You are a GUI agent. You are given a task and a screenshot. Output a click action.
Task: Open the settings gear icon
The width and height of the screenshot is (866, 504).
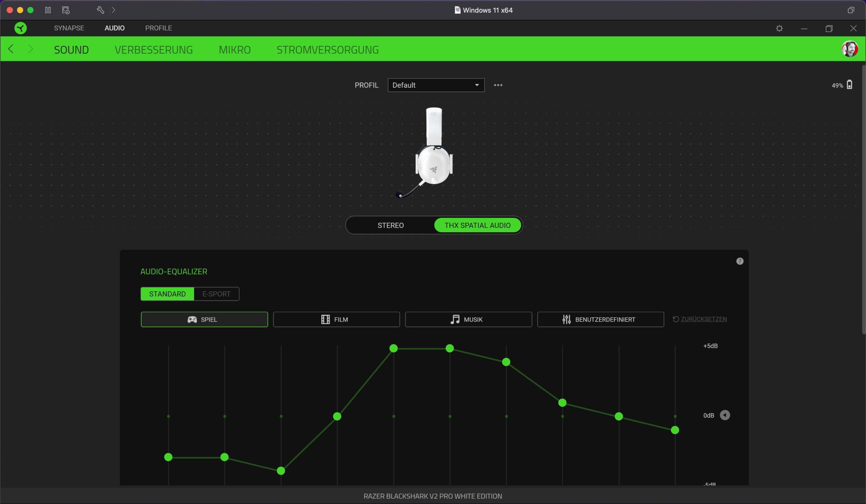(x=779, y=28)
